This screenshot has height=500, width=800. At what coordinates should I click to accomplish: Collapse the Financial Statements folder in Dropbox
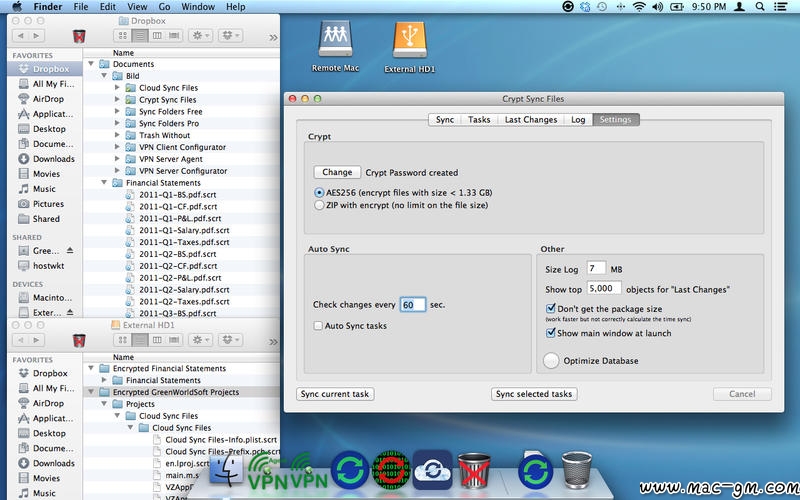(105, 183)
